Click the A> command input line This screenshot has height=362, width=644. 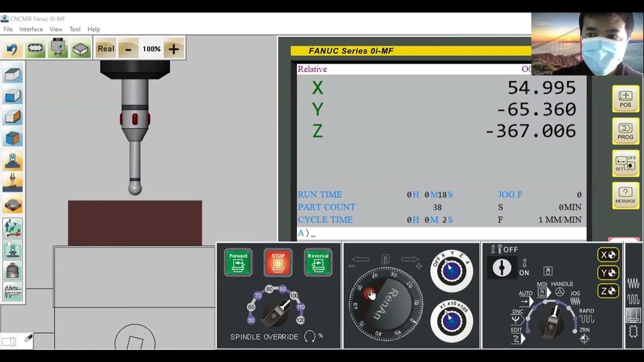[x=442, y=233]
